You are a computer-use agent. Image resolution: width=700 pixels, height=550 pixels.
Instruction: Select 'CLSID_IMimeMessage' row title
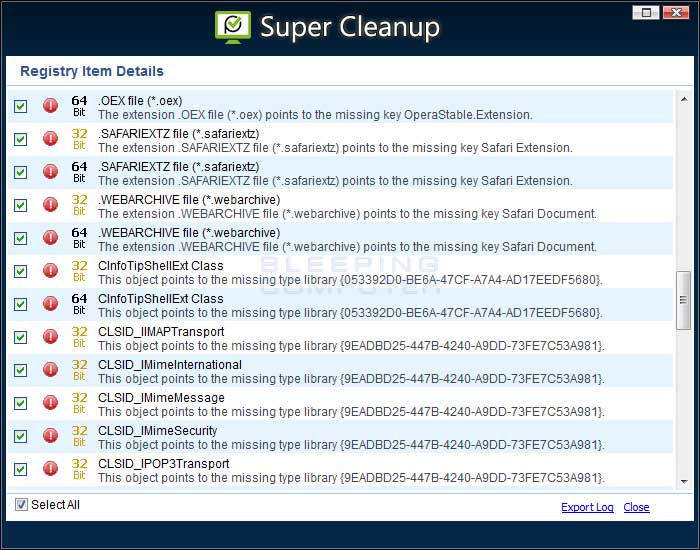(x=161, y=398)
